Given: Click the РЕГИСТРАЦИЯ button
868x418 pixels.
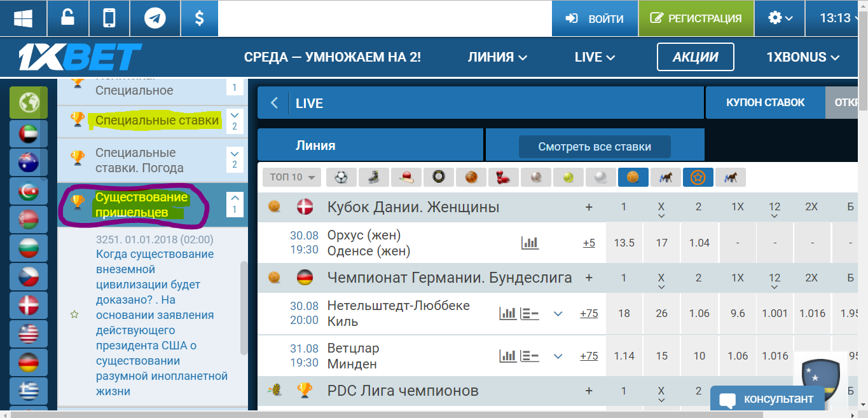Looking at the screenshot, I should click(696, 18).
